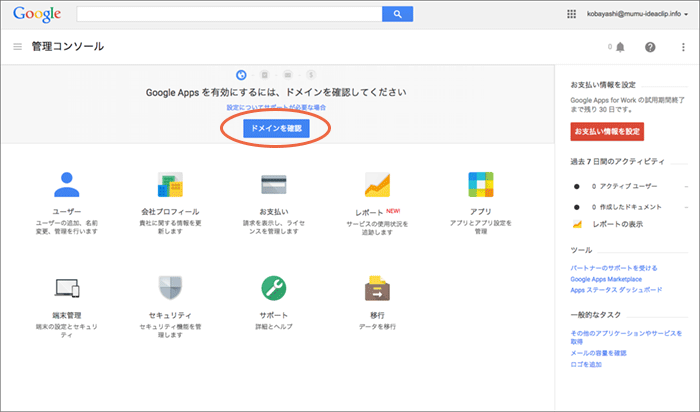Click the セキュリティ label text
Image resolution: width=700 pixels, height=412 pixels.
click(x=170, y=315)
